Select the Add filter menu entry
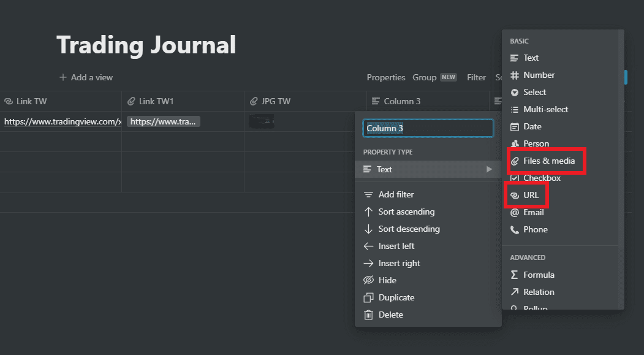644x355 pixels. click(428, 195)
